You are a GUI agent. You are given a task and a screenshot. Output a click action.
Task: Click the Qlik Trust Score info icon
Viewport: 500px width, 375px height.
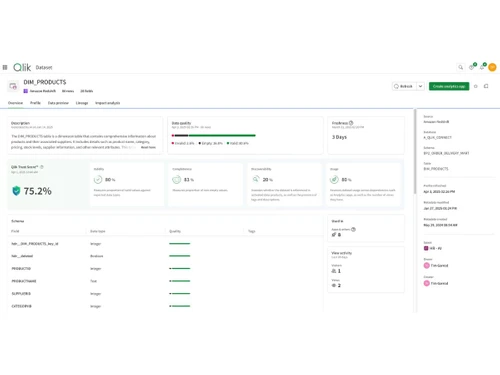point(42,167)
